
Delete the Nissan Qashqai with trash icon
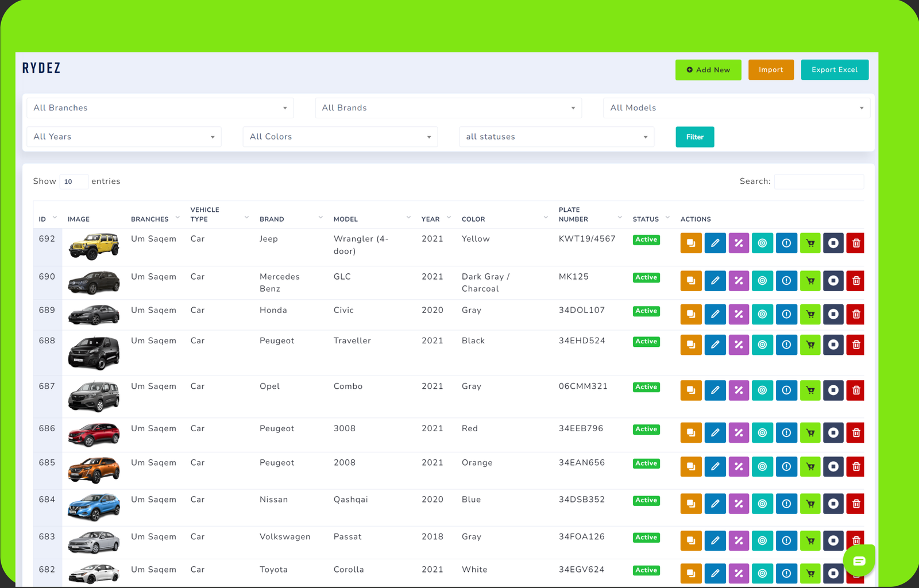pos(855,504)
